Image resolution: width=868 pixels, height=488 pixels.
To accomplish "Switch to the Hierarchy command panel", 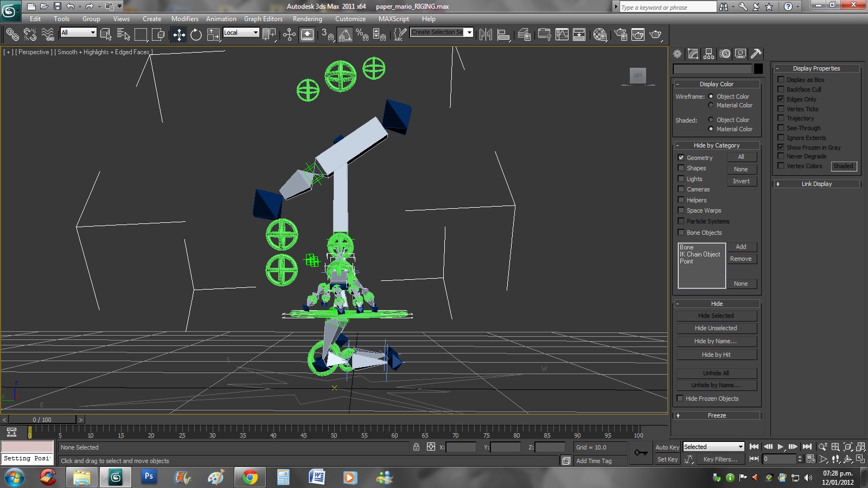I will 709,54.
